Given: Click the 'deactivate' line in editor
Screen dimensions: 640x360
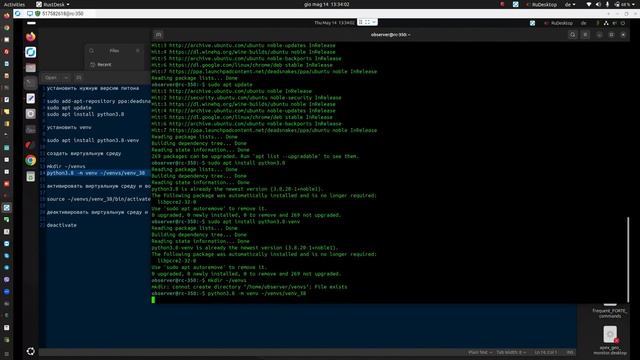Looking at the screenshot, I should pyautogui.click(x=62, y=225).
